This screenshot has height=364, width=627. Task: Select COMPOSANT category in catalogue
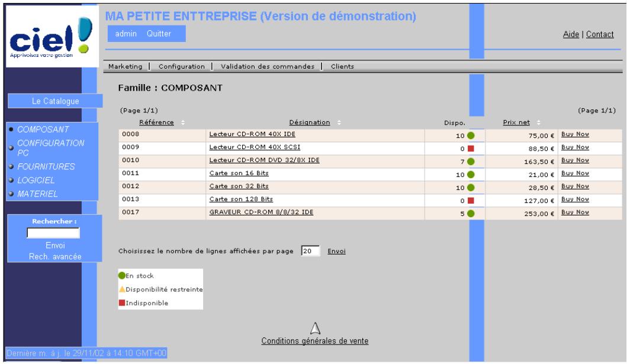[x=43, y=130]
